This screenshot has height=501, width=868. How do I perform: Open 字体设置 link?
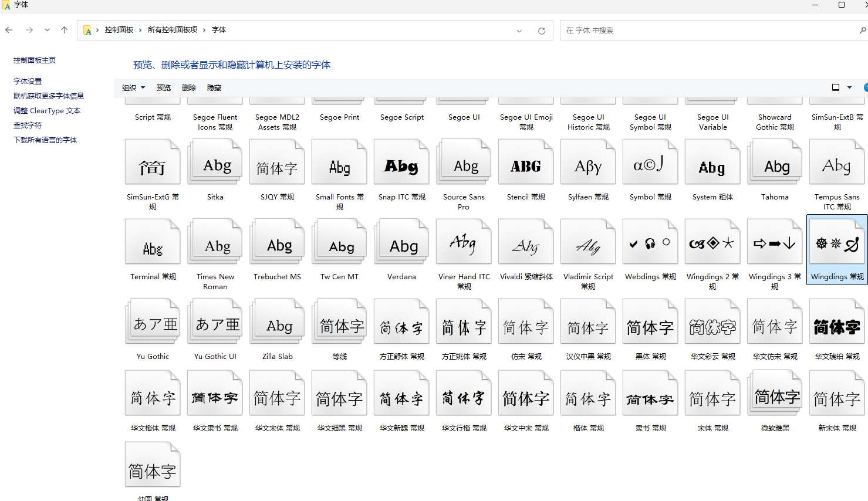tap(28, 81)
